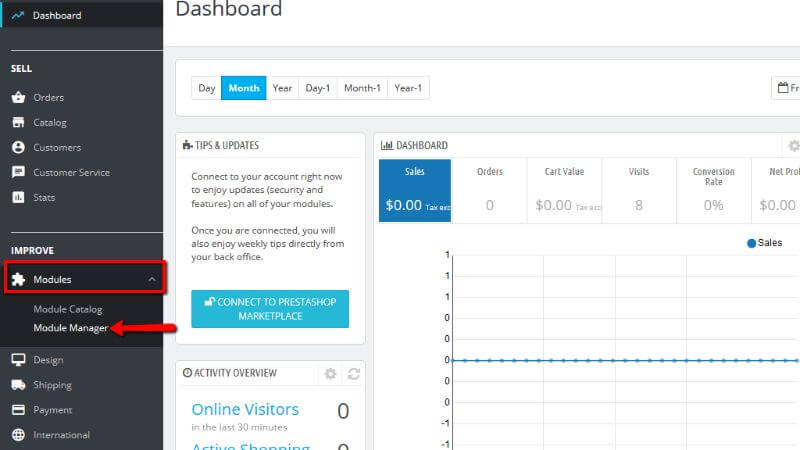Select the Visits stats tab
The image size is (800, 450).
pyautogui.click(x=639, y=190)
